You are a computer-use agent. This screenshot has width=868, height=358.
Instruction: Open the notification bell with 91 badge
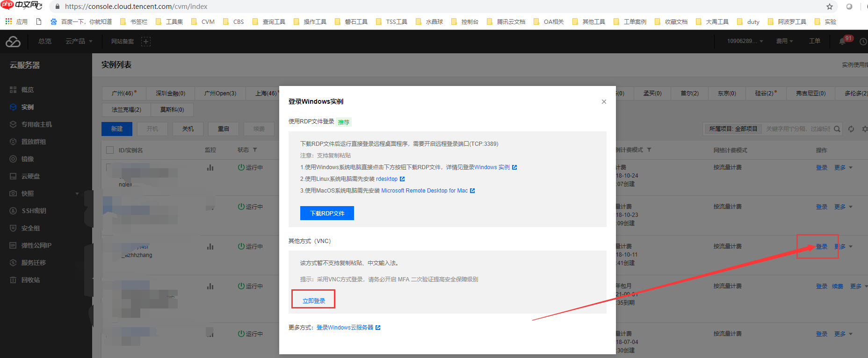842,42
